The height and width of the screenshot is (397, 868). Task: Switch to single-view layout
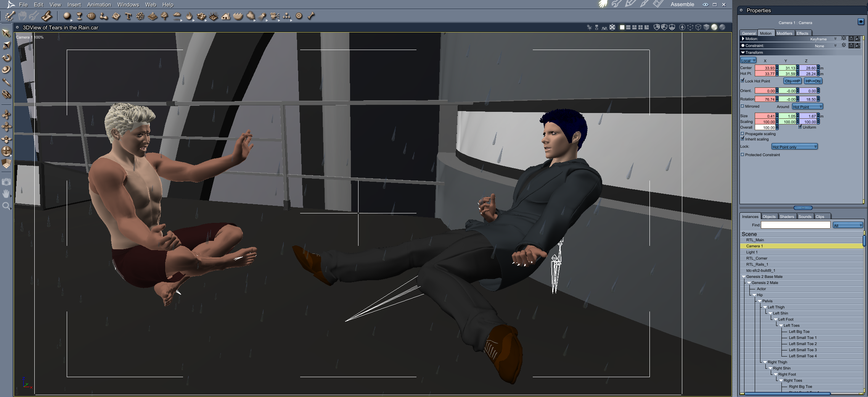(622, 27)
